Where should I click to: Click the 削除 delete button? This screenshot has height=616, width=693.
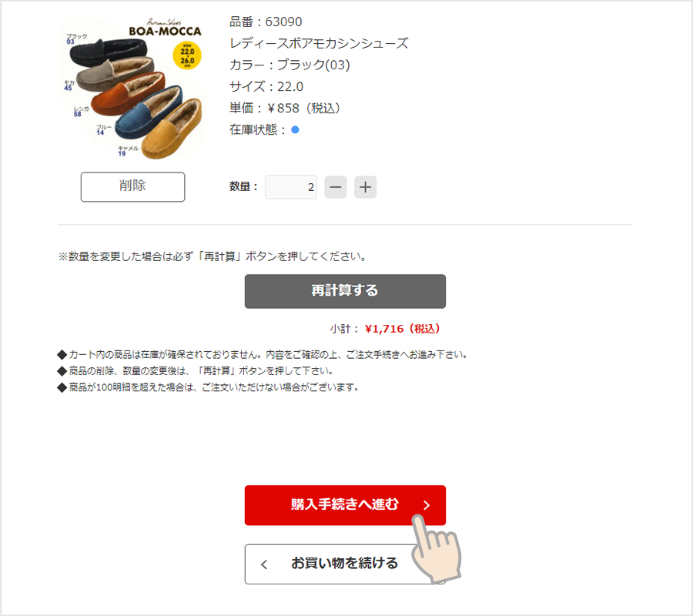click(x=132, y=187)
